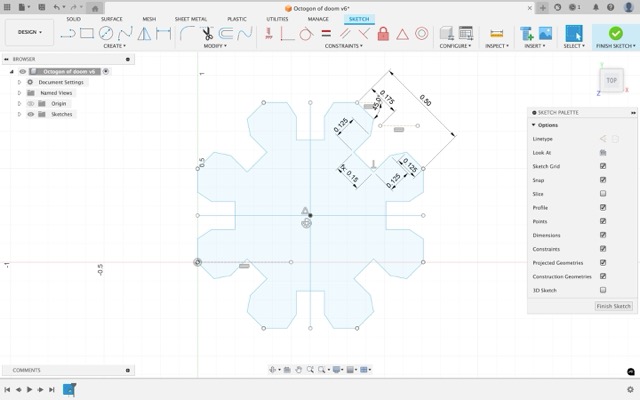Click the Insert Image icon
The height and width of the screenshot is (400, 640).
pos(545,33)
